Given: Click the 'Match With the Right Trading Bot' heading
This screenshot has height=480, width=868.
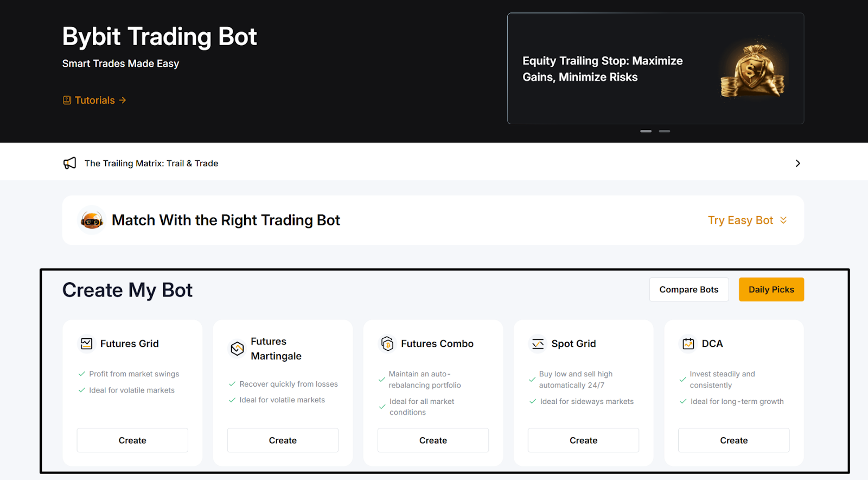Looking at the screenshot, I should pyautogui.click(x=226, y=220).
